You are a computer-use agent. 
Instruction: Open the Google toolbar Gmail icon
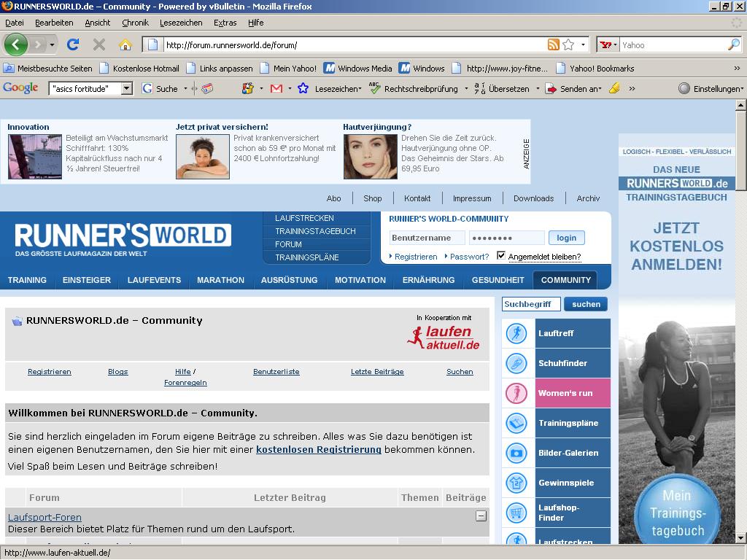(x=276, y=88)
